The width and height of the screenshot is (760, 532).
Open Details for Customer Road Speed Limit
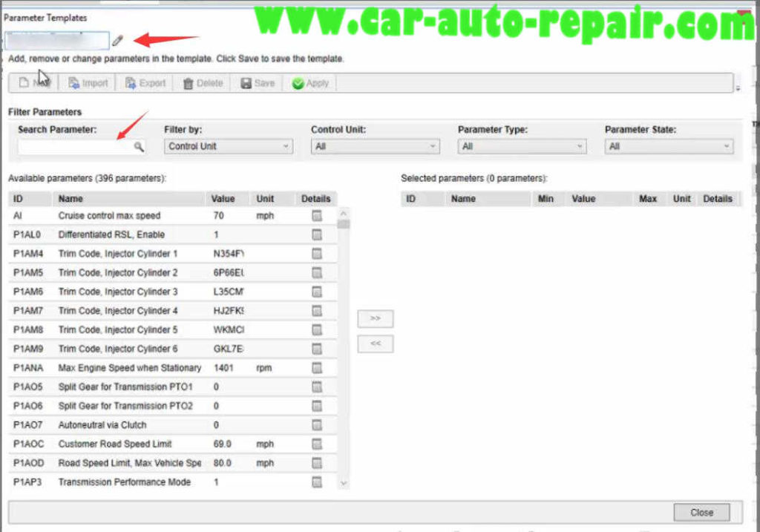[316, 444]
